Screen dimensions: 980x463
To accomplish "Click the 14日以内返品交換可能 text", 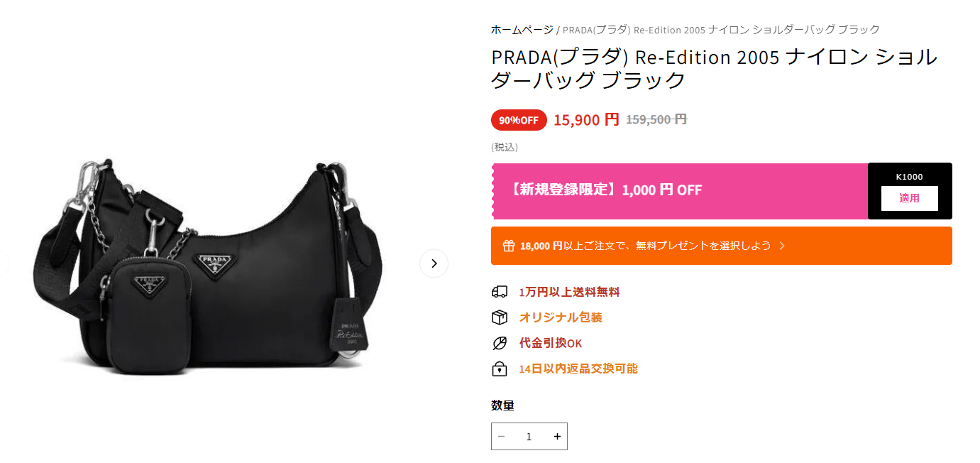I will (x=578, y=369).
